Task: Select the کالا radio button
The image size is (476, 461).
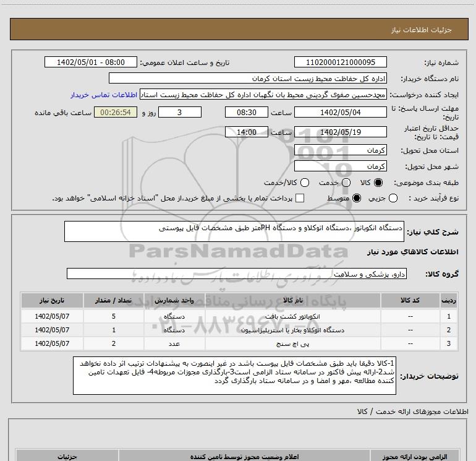Action: coord(378,183)
